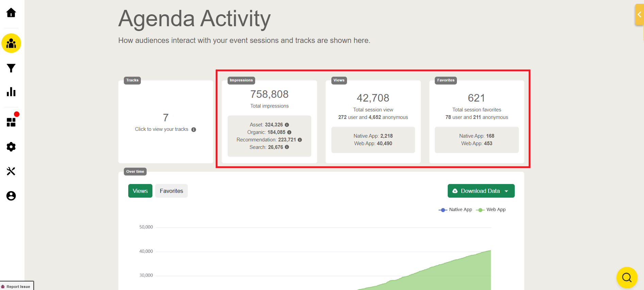Click info icon next to Organic impressions

pyautogui.click(x=289, y=132)
